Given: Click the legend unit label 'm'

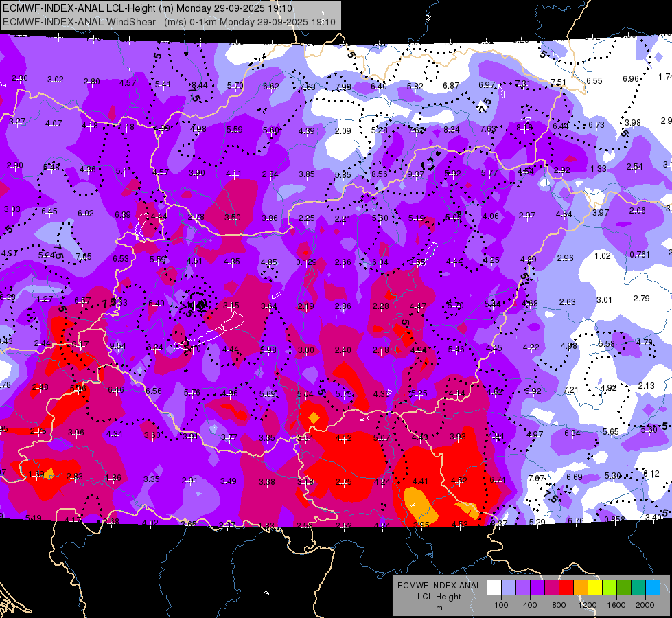Looking at the screenshot, I should point(439,608).
